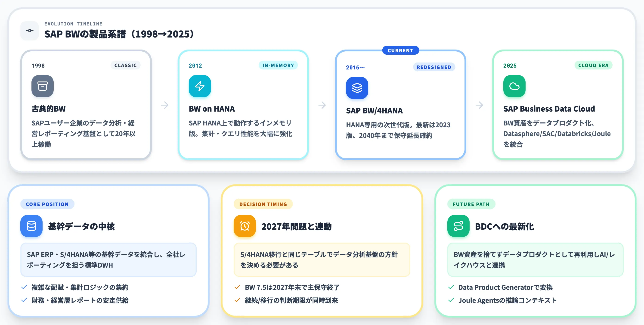Click the BDCへの最新化 heading

point(505,226)
